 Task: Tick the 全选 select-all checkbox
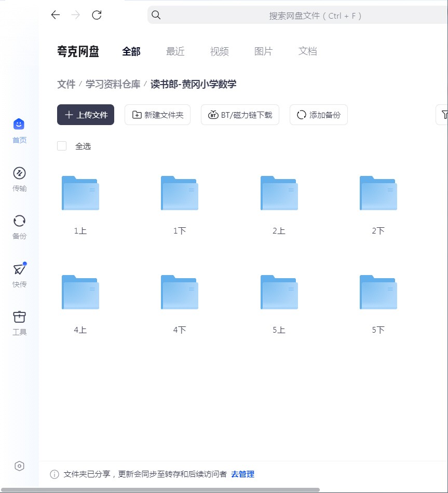(x=62, y=146)
